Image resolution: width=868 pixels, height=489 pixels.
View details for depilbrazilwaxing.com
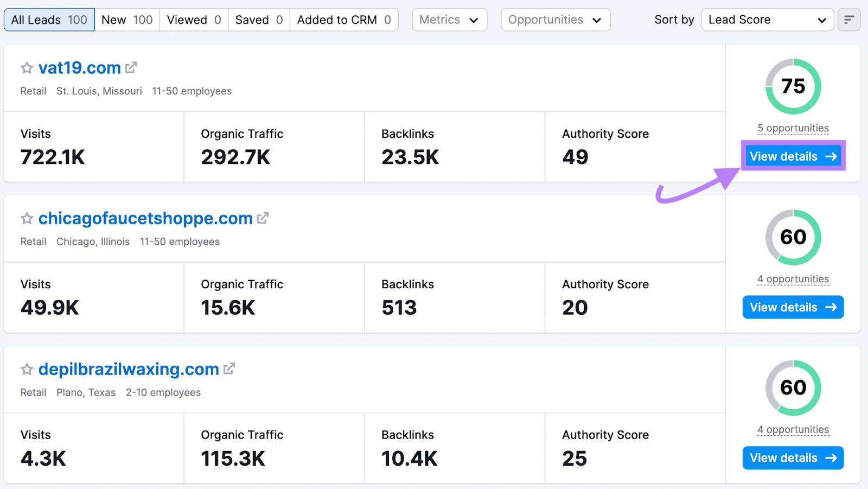[793, 458]
